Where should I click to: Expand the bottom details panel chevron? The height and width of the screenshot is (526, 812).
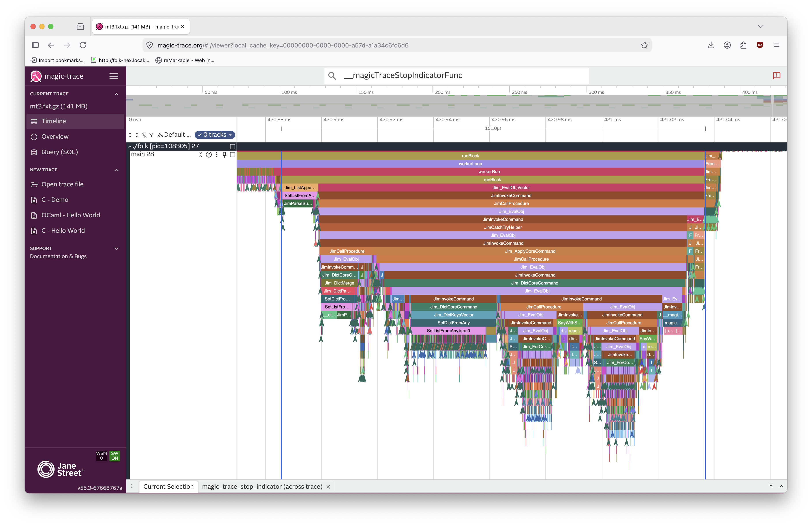(x=781, y=486)
